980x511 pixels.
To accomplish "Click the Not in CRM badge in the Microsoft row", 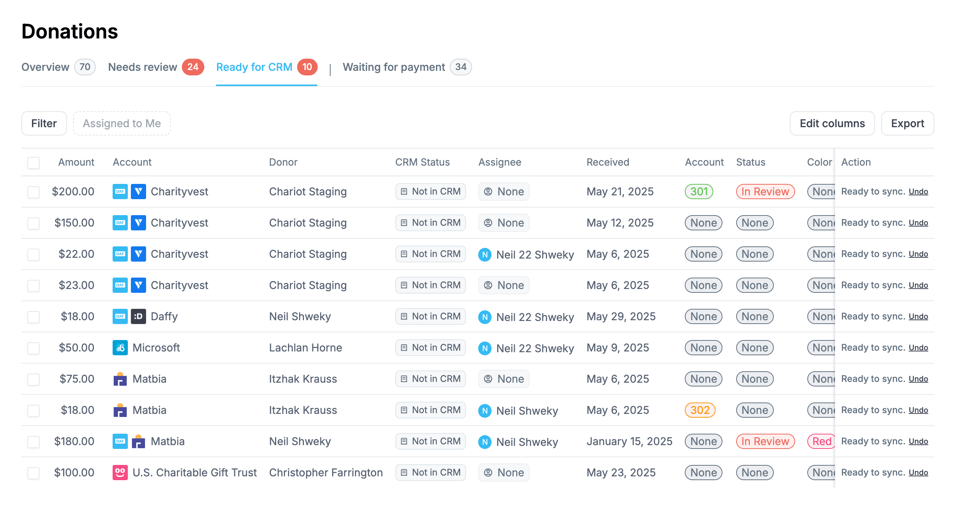I will tap(431, 348).
